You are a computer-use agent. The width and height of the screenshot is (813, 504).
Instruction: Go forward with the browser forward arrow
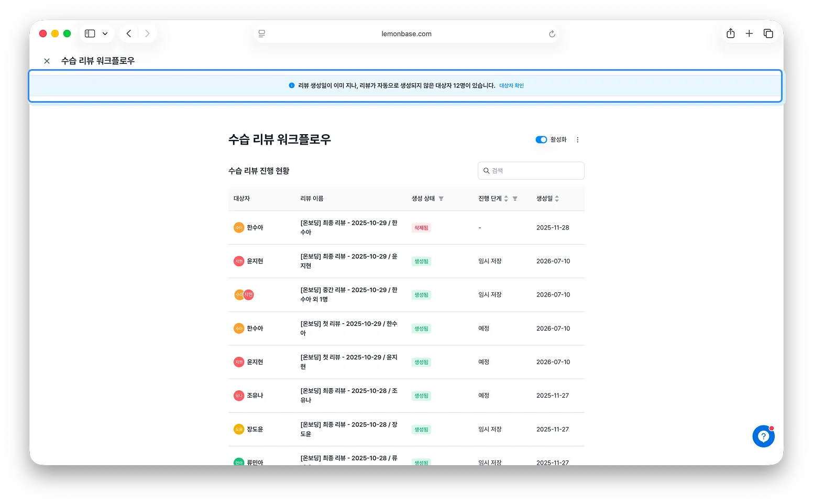point(147,34)
